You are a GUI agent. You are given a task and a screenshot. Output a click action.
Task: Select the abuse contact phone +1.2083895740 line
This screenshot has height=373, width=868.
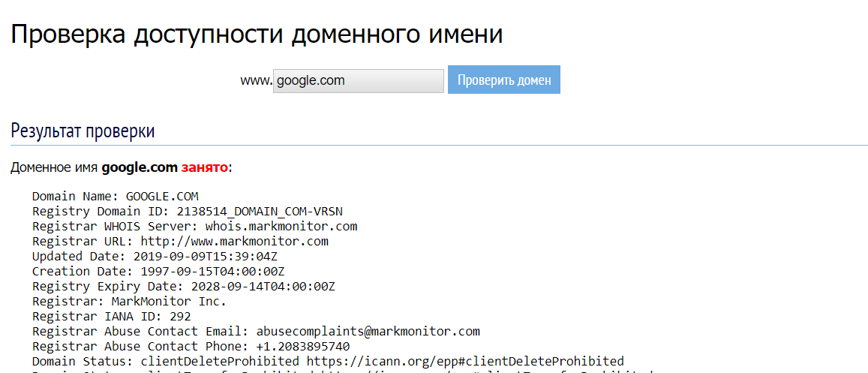click(191, 347)
